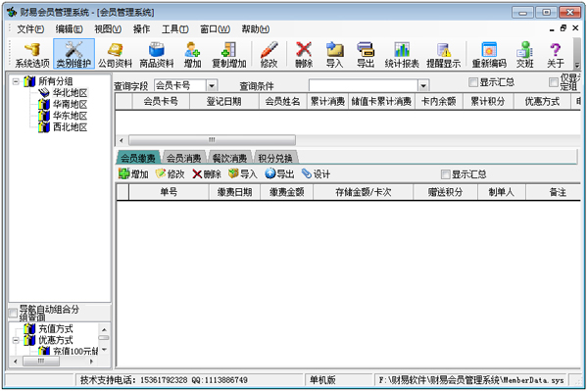Viewport: 588px width, 391px height.
Task: Click the member grid horizontal scrollbar thumb
Action: tap(212, 140)
